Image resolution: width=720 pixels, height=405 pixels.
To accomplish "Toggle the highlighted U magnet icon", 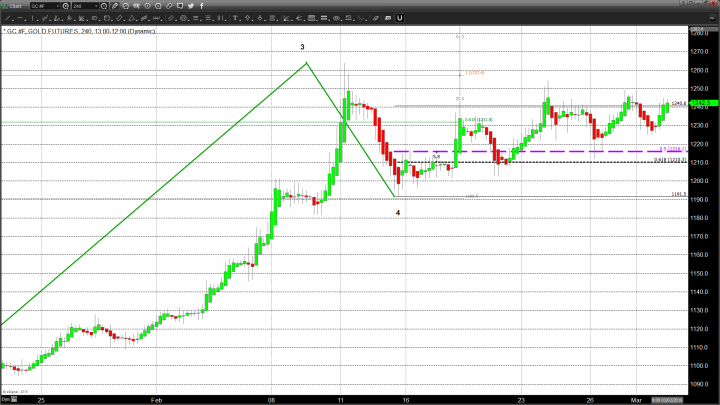I will [x=399, y=18].
